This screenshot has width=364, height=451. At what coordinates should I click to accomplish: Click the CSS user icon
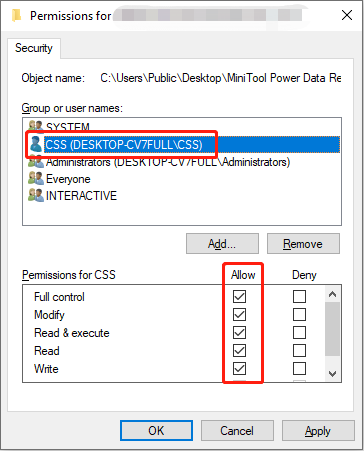point(35,144)
